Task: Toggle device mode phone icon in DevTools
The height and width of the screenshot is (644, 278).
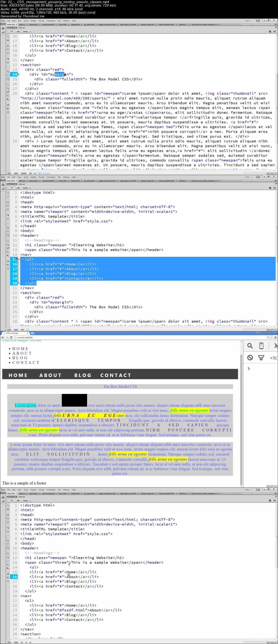Action: (x=261, y=346)
